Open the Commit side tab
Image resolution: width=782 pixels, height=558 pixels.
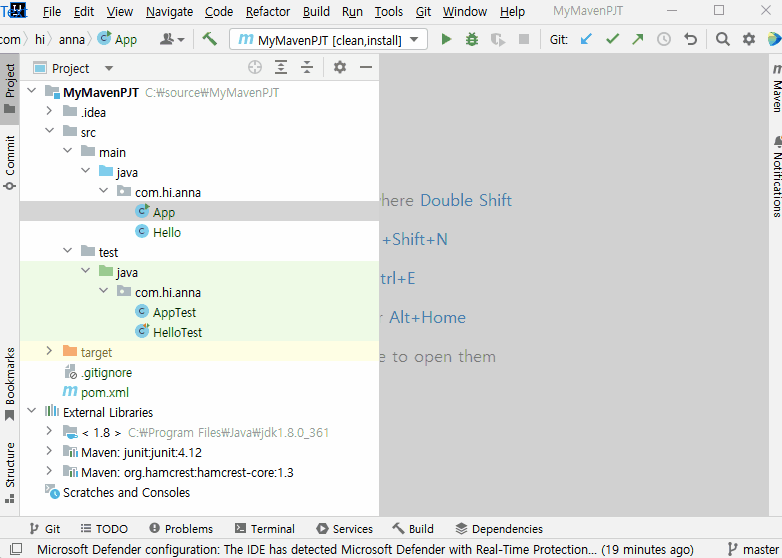(x=9, y=163)
